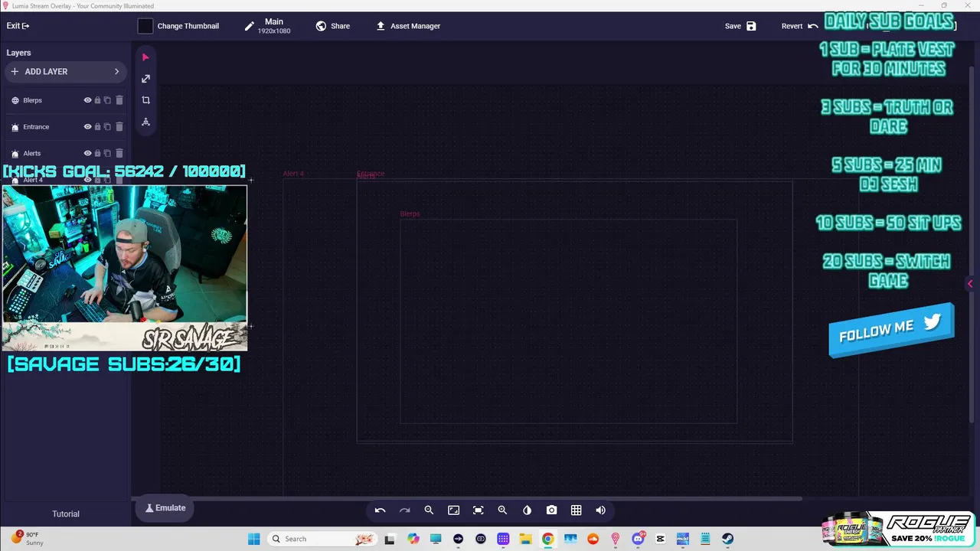
Task: Open the Windows Start menu
Action: click(x=253, y=539)
